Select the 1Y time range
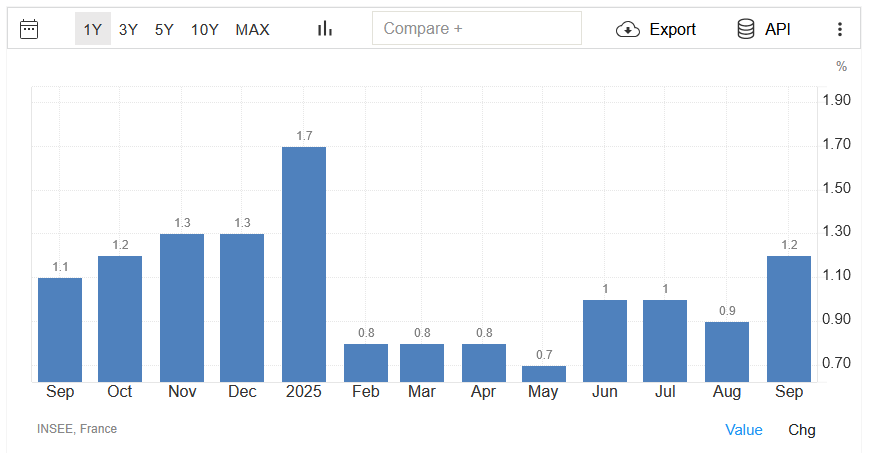Screen dimensions: 870x453 coord(92,29)
